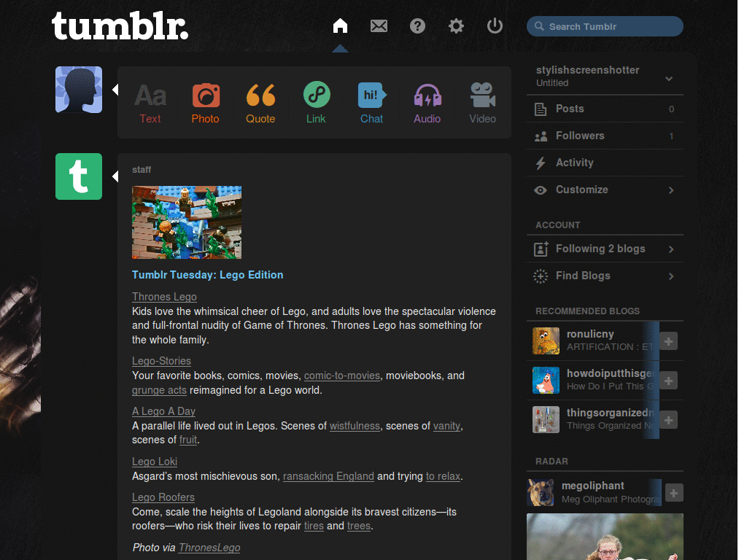This screenshot has width=747, height=560.
Task: Create a new Text post
Action: pyautogui.click(x=150, y=104)
